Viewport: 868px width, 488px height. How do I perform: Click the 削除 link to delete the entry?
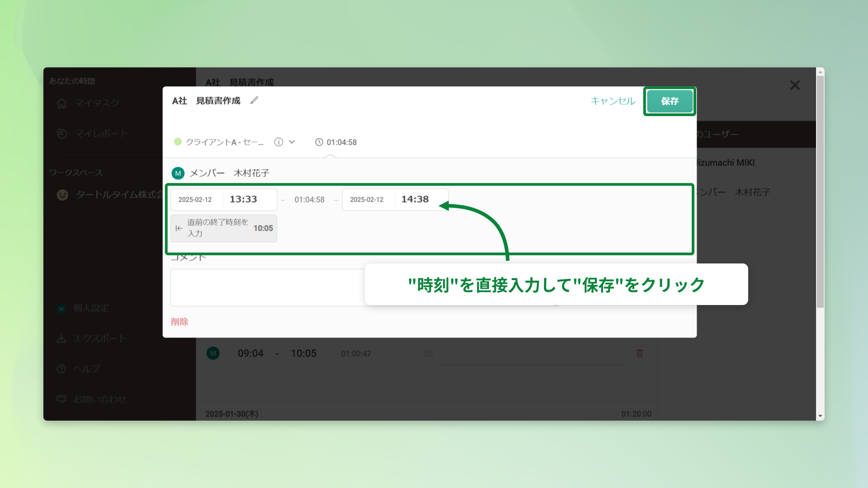coord(179,322)
